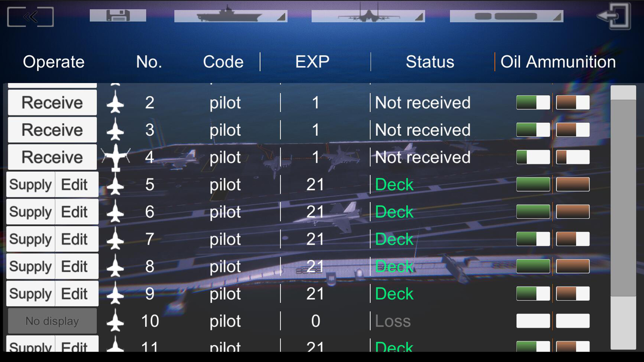644x362 pixels.
Task: Click the grayed No display button for pilot 10
Action: tap(52, 321)
